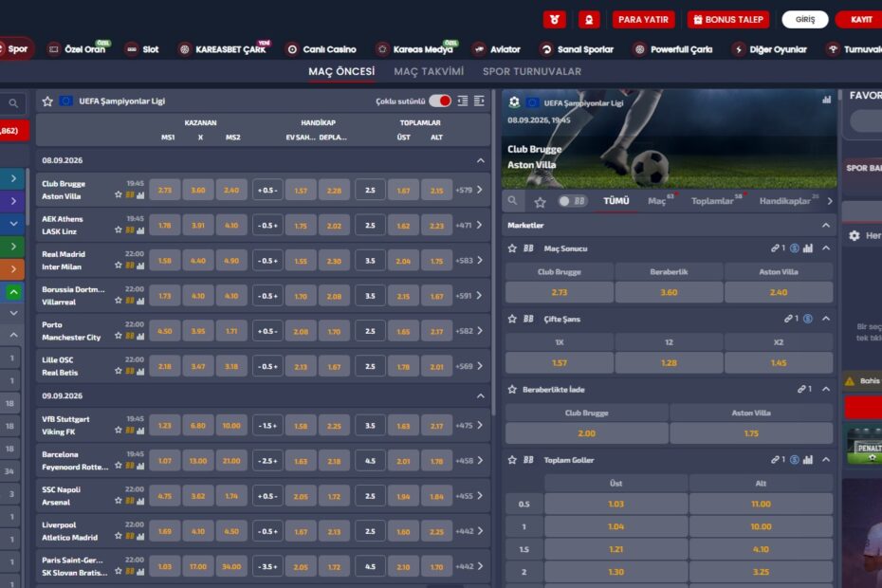
Task: Click the BONUS TALEP button
Action: [728, 20]
